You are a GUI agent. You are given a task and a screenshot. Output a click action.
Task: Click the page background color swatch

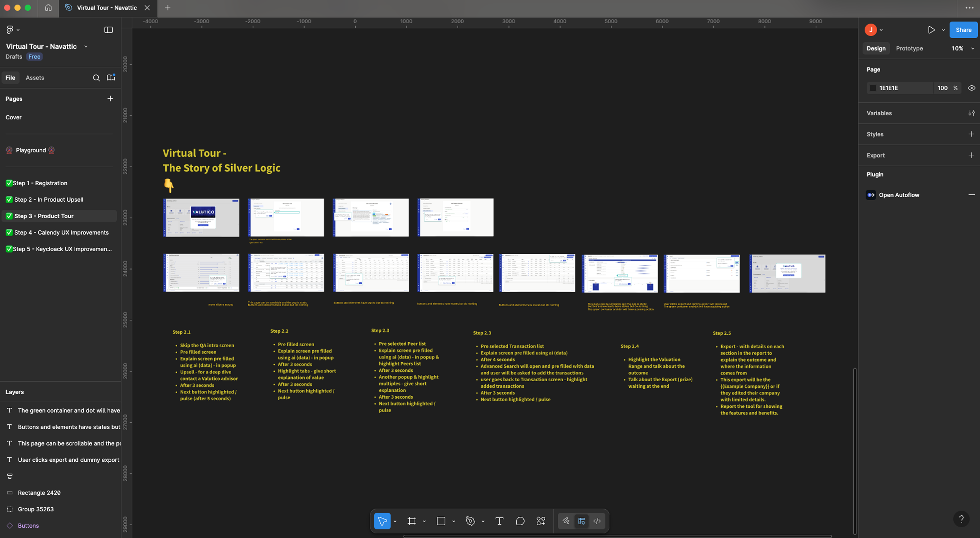point(873,87)
